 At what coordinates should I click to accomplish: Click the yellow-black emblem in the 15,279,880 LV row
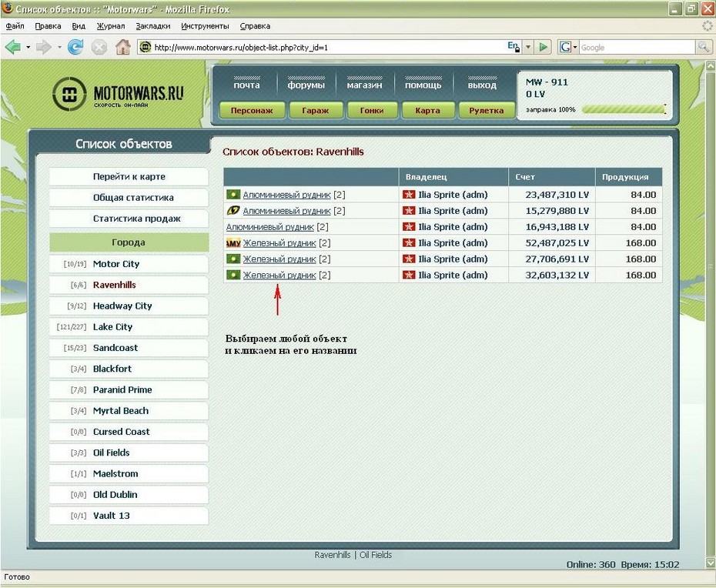coord(233,211)
